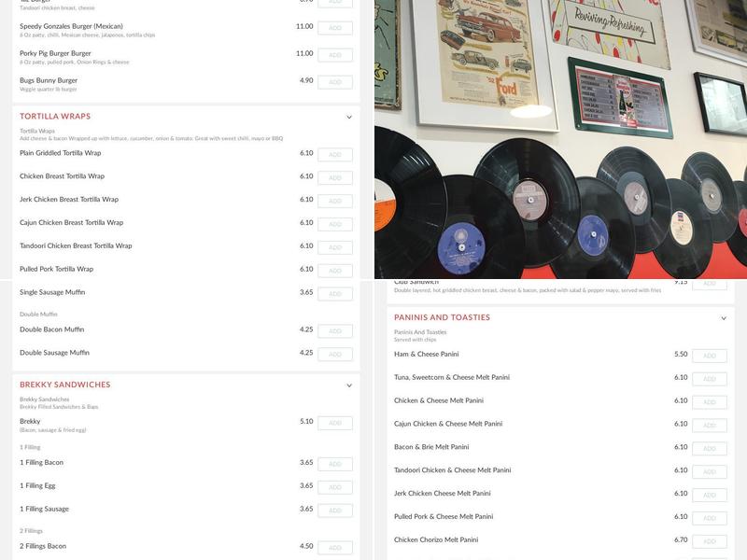747x560 pixels.
Task: Collapse the Paninis and Toasties section chevron
Action: [724, 318]
